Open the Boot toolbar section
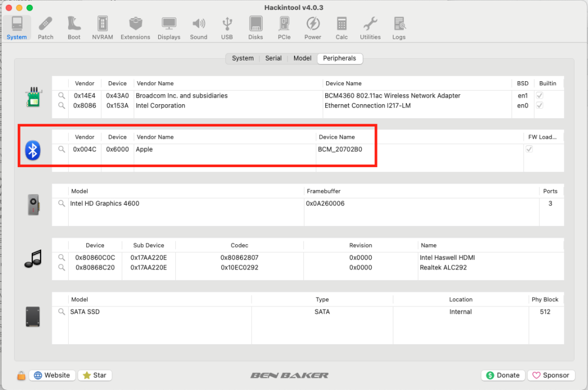 pyautogui.click(x=74, y=28)
